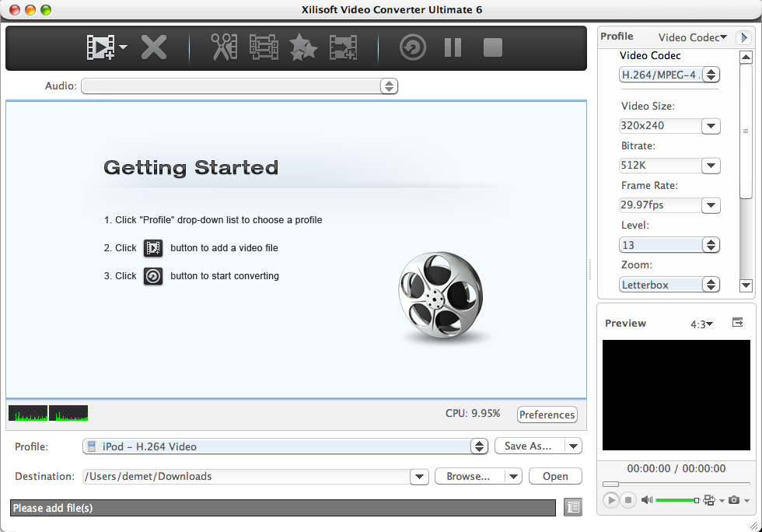
Task: Open Preferences
Action: [x=547, y=415]
